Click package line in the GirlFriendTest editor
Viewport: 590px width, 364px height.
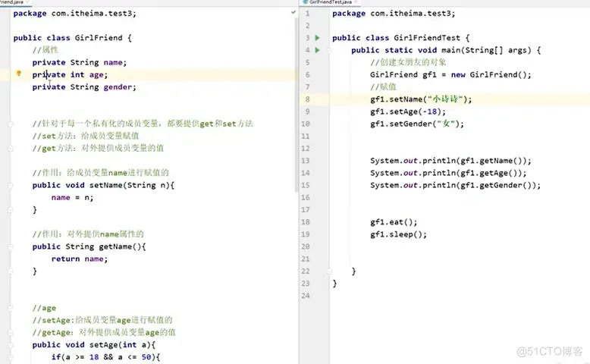(x=394, y=14)
